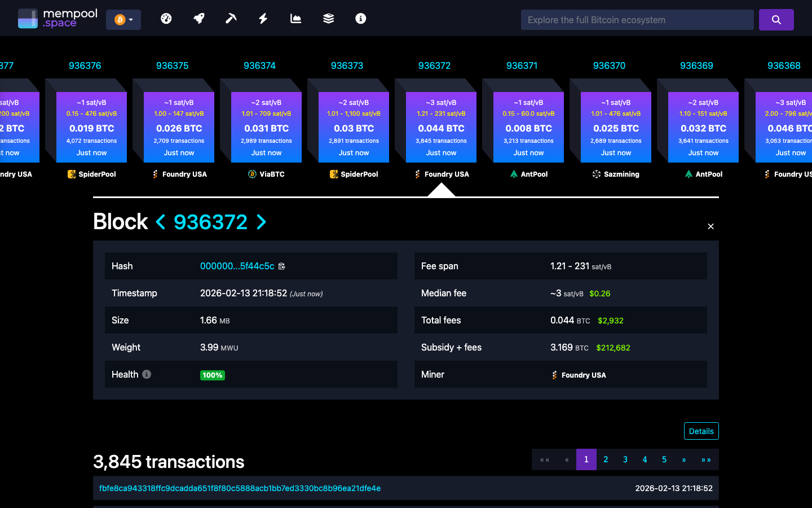The height and width of the screenshot is (508, 812).
Task: Expand next block using right chevron arrow
Action: pyautogui.click(x=261, y=222)
